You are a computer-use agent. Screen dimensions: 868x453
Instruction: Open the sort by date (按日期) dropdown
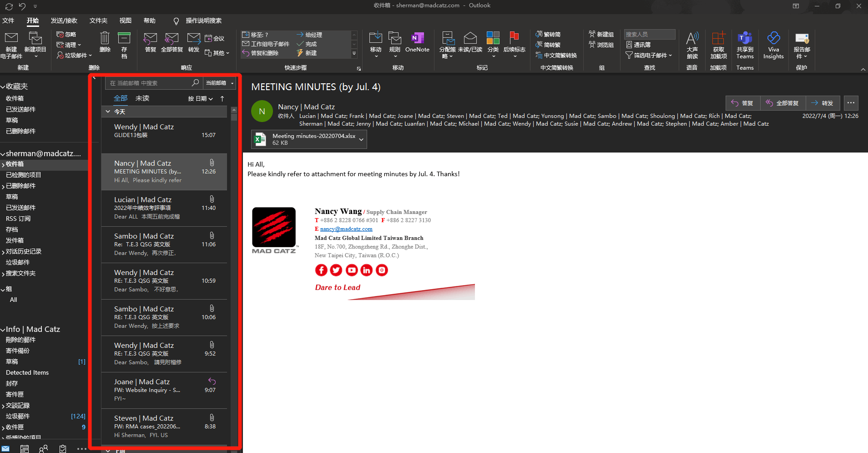coord(201,99)
